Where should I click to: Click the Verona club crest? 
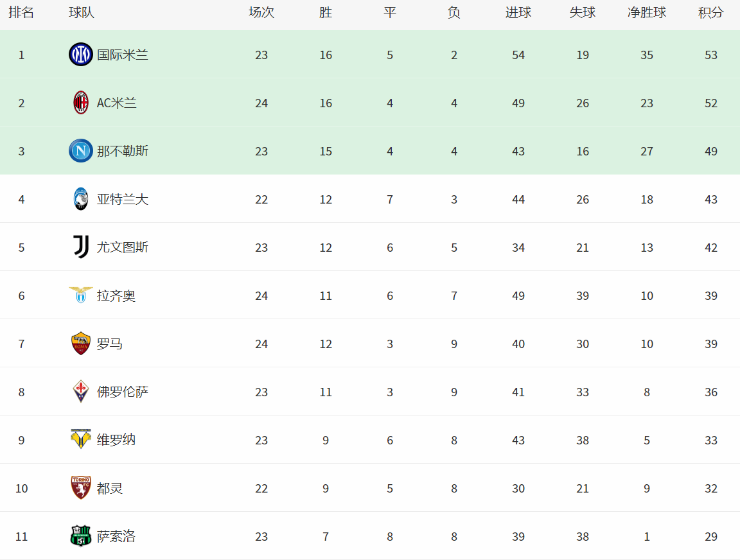point(81,440)
